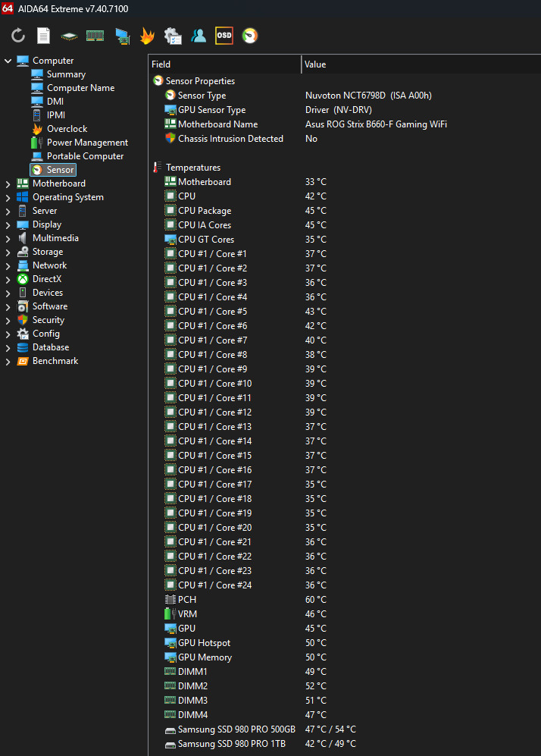The height and width of the screenshot is (756, 541).
Task: Open Computer Name tree item
Action: tap(80, 88)
